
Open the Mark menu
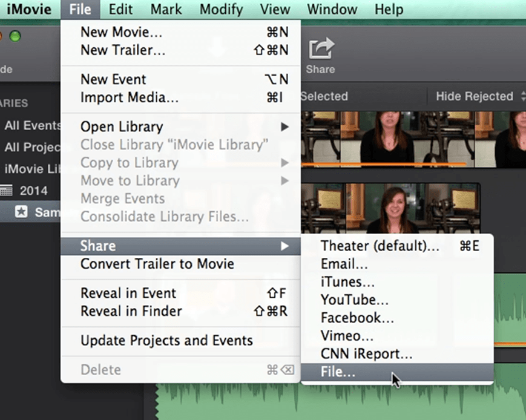coord(166,9)
